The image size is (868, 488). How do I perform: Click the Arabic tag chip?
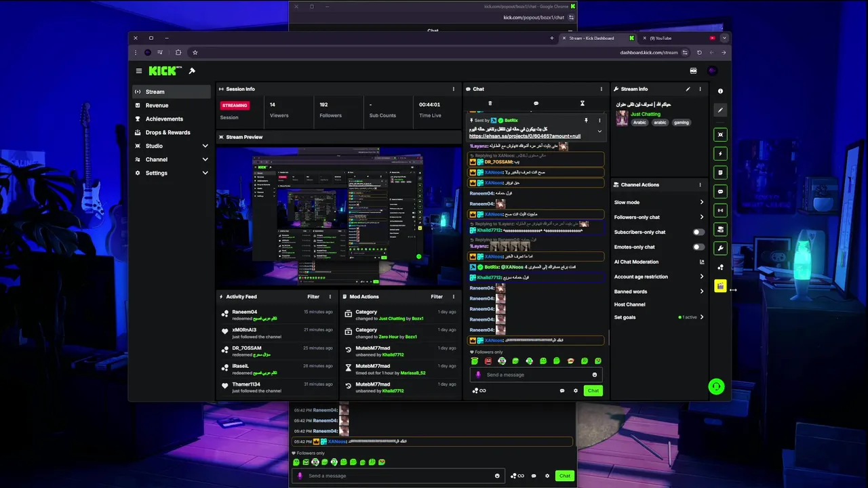coord(639,123)
